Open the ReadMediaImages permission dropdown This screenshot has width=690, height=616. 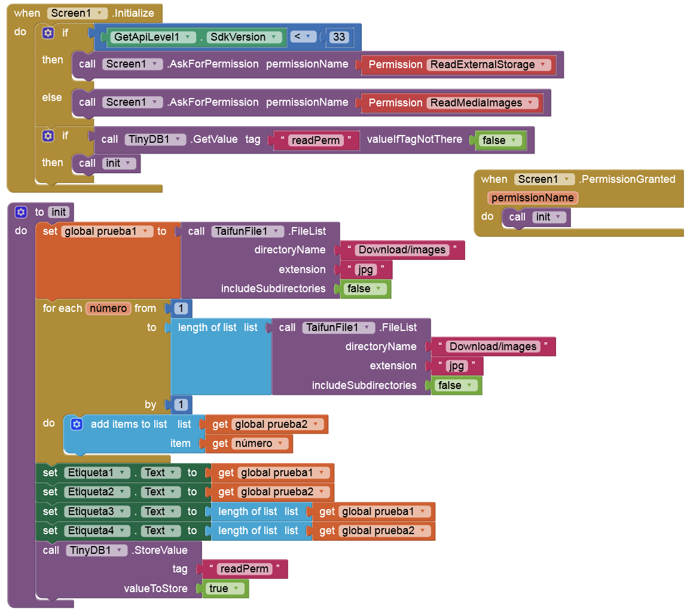click(x=530, y=103)
